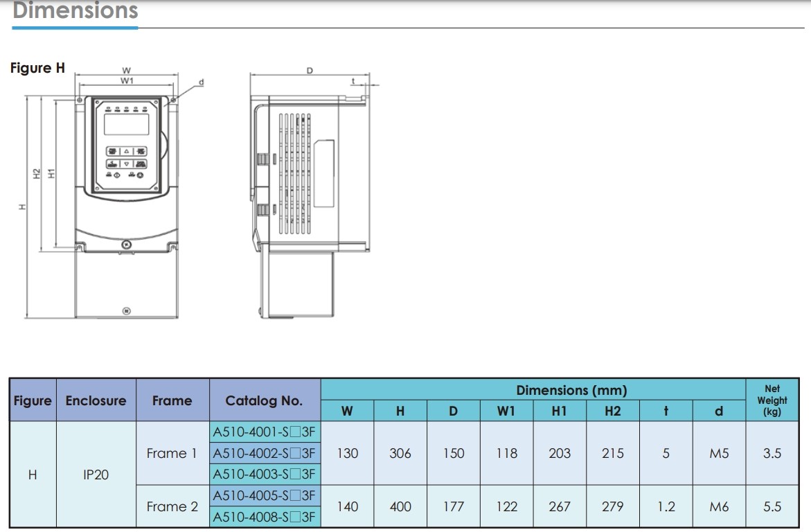
Task: Click the Frame 2 net weight "5.5"
Action: [x=772, y=506]
